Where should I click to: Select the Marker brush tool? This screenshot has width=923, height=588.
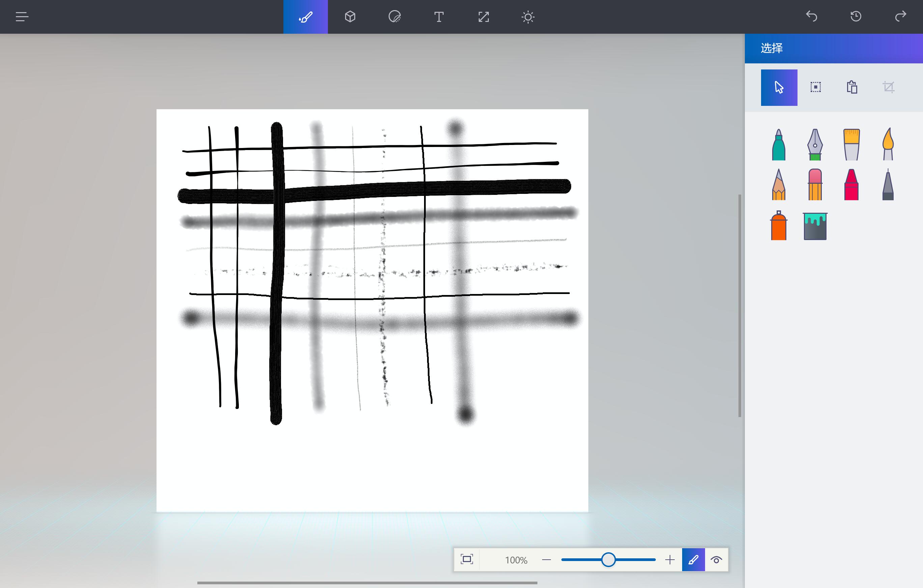tap(779, 145)
